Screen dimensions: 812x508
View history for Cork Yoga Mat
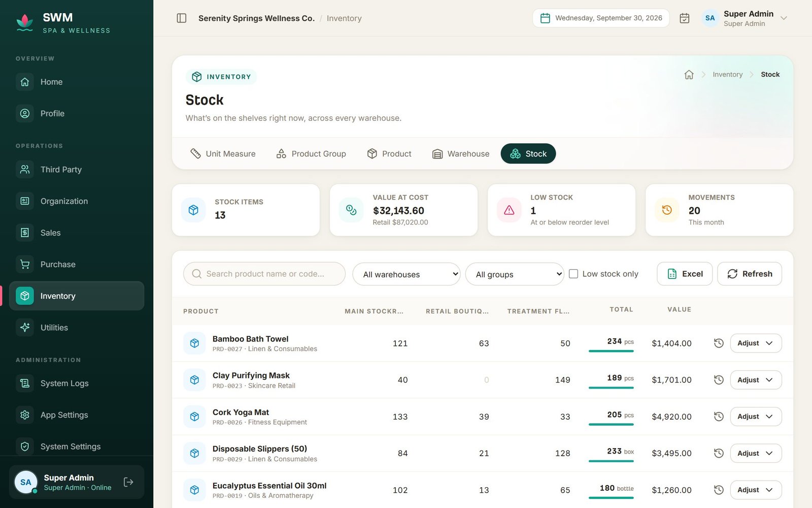[x=719, y=417]
